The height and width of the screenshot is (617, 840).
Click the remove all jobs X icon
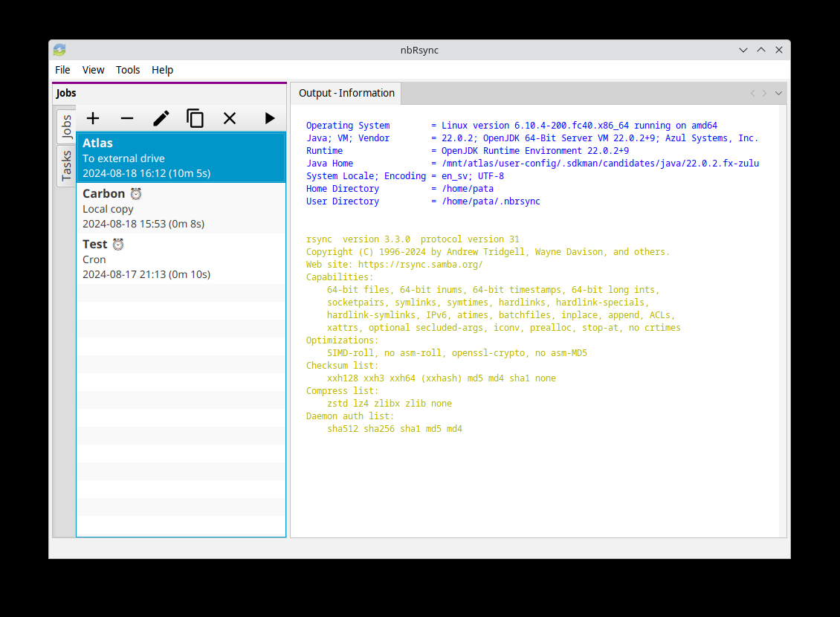(230, 118)
